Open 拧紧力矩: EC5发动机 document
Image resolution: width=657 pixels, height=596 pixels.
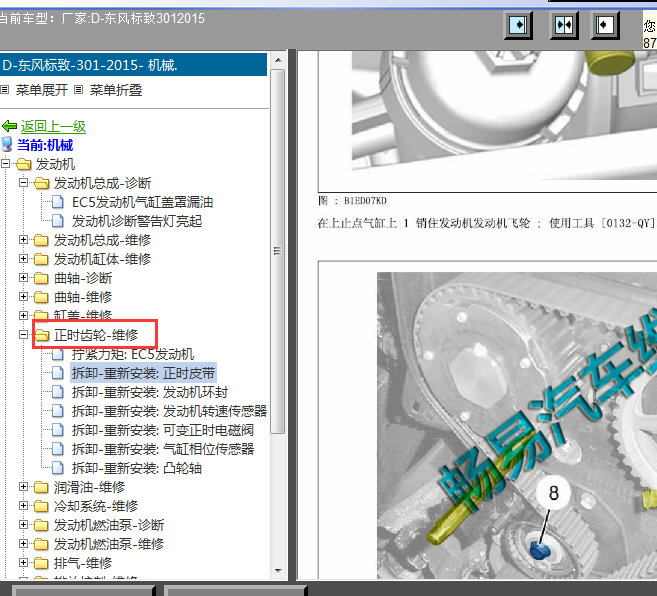coord(133,354)
